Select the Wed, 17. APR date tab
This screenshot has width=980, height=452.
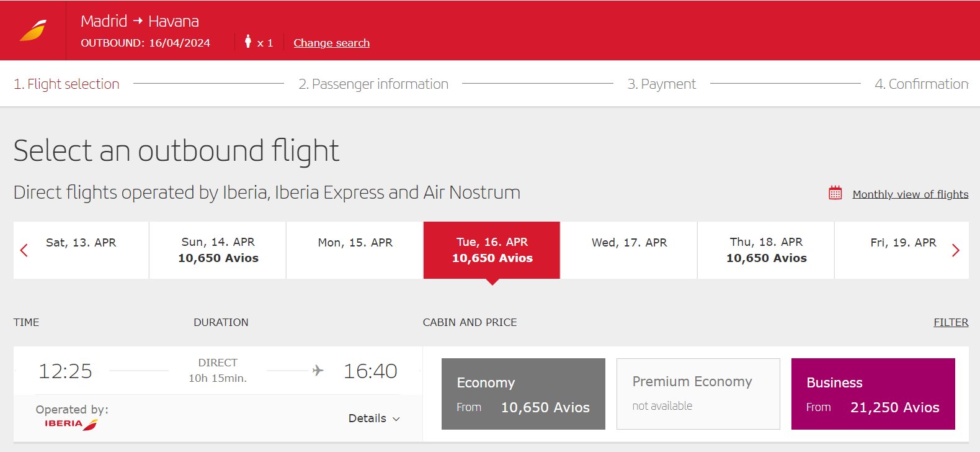(629, 250)
